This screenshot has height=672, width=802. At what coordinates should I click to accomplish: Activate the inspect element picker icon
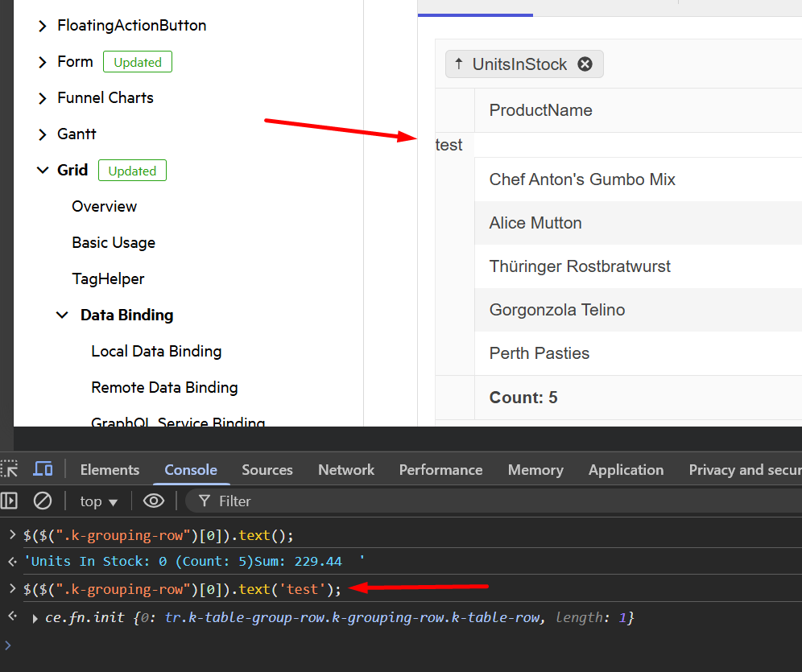9,469
